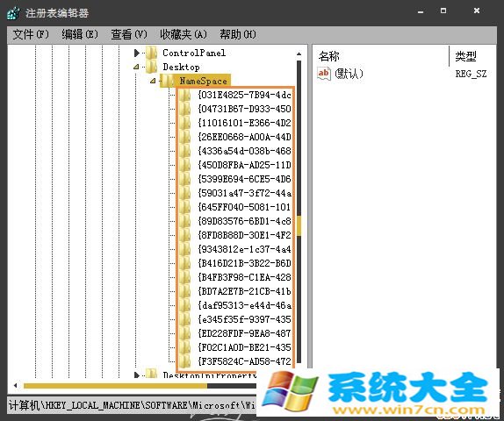504x421 pixels.
Task: Click the ab string value icon
Action: coord(323,74)
